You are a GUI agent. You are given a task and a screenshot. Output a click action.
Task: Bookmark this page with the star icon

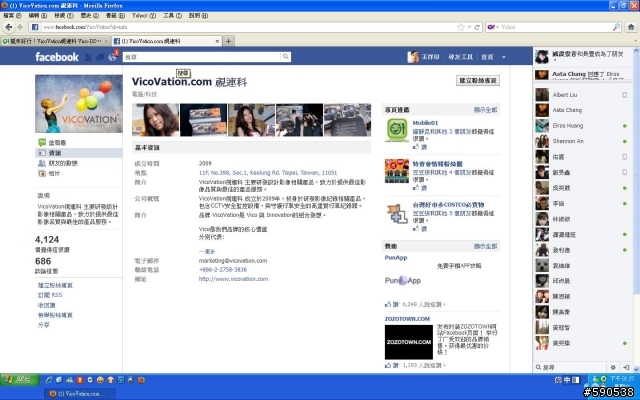[461, 27]
